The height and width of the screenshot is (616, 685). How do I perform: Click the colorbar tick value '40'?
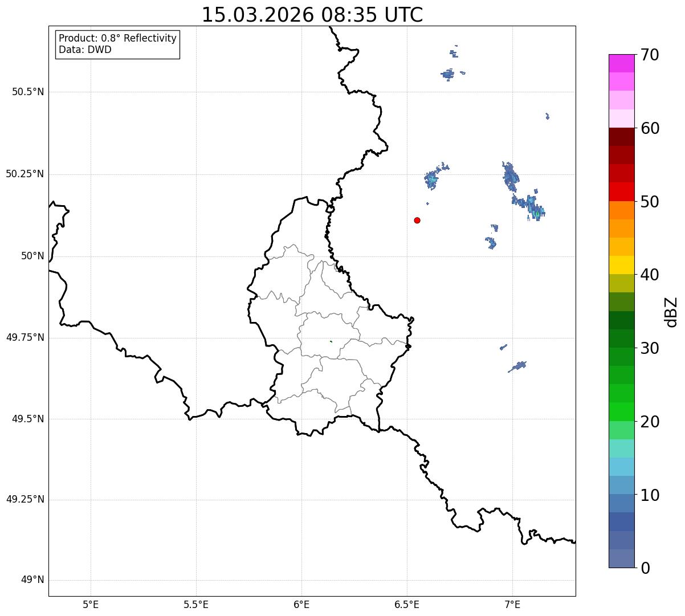(650, 275)
